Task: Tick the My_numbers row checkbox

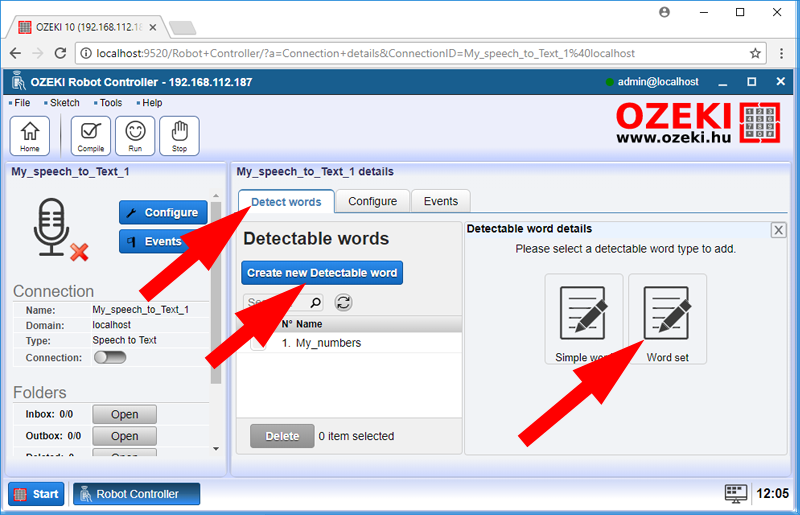Action: pos(258,343)
